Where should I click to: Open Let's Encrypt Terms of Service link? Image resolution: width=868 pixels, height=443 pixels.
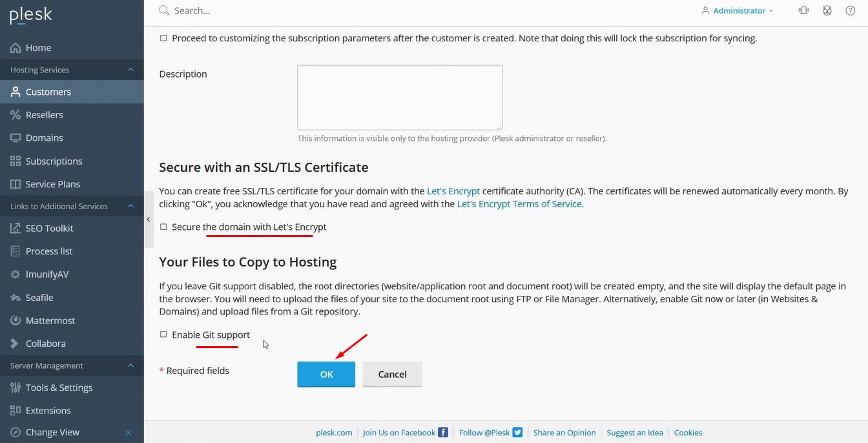click(x=519, y=203)
